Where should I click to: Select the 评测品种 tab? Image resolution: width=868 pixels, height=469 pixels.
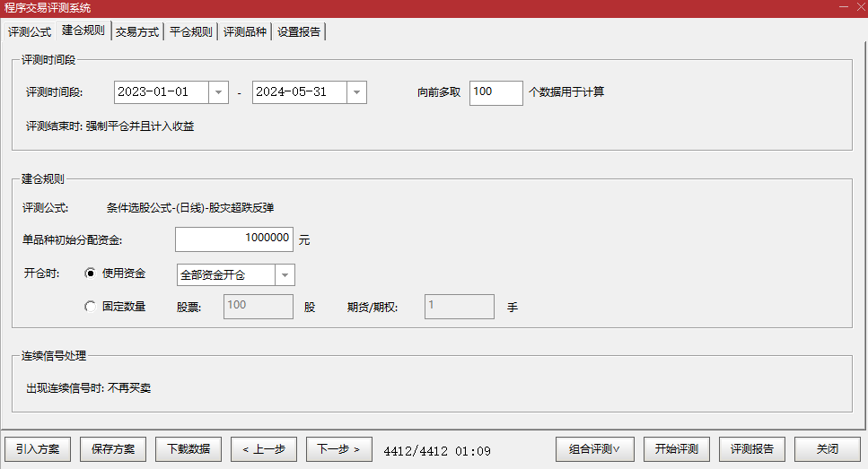click(245, 31)
